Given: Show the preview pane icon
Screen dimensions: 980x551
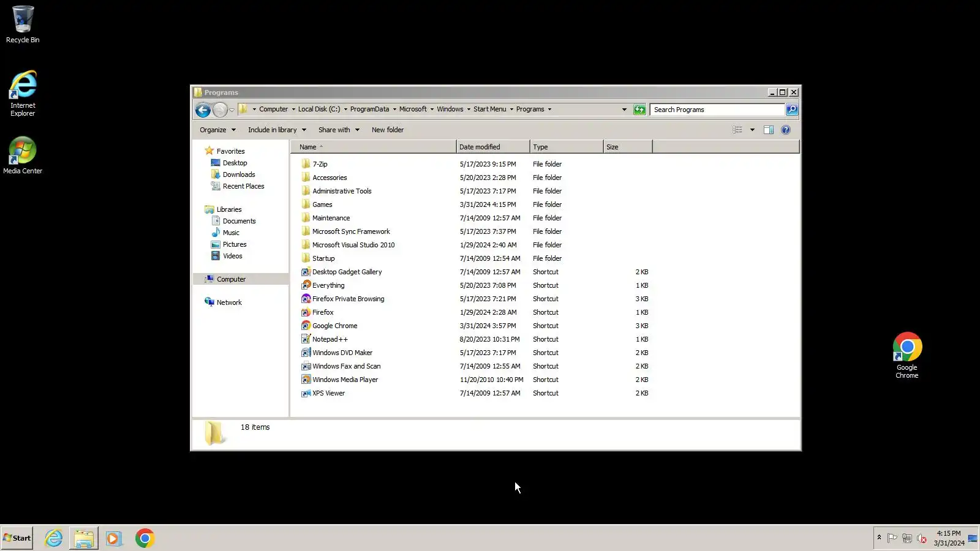Looking at the screenshot, I should (x=769, y=130).
